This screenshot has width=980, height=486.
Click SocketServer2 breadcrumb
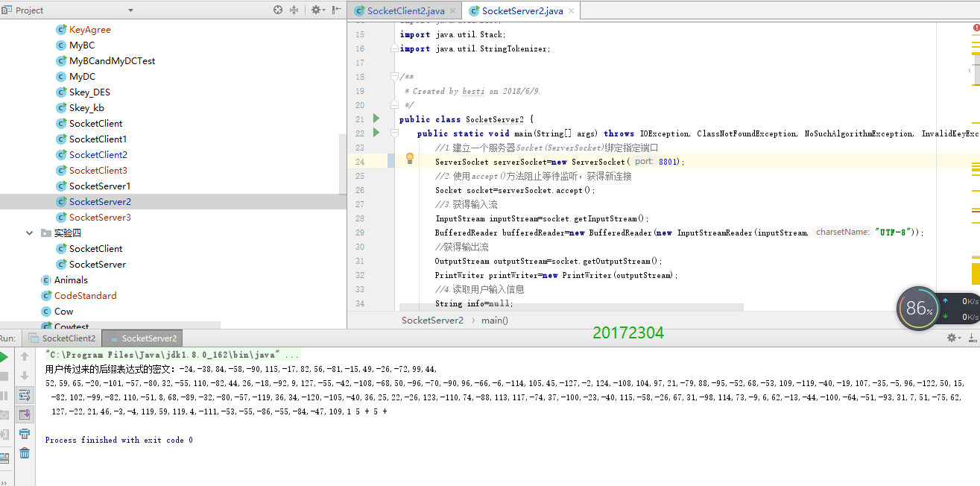(x=432, y=320)
